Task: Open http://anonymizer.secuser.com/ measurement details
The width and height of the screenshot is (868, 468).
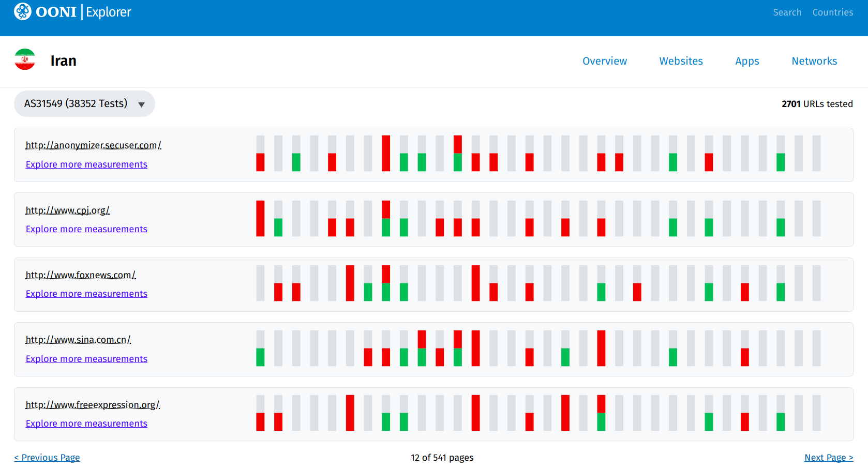Action: (x=93, y=145)
